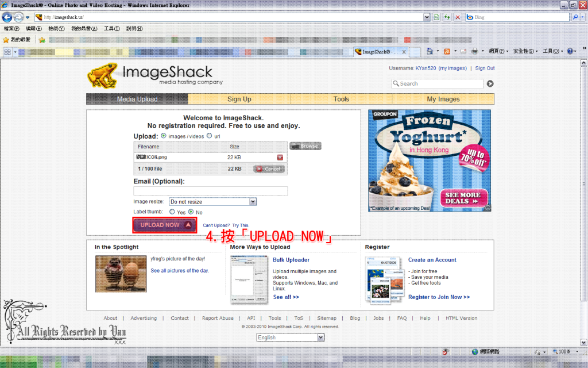Select the images / videos radio button

click(164, 136)
